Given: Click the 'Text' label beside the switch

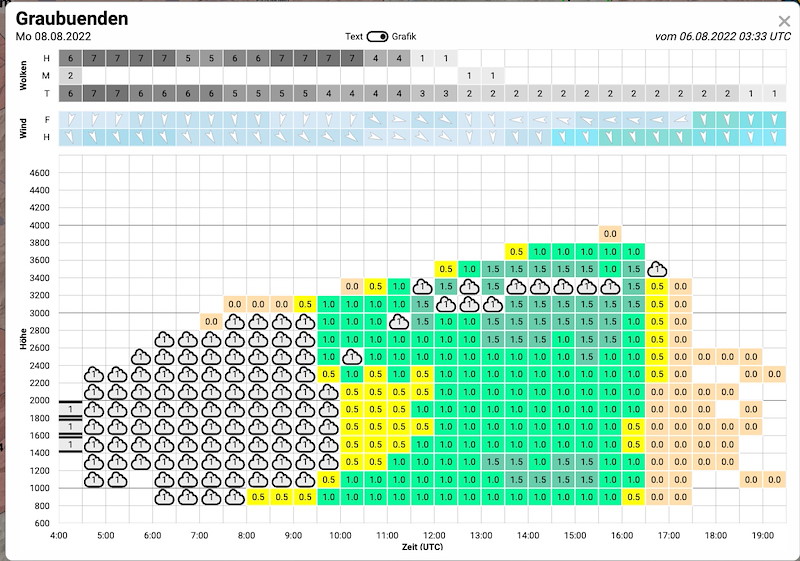Looking at the screenshot, I should coord(354,36).
